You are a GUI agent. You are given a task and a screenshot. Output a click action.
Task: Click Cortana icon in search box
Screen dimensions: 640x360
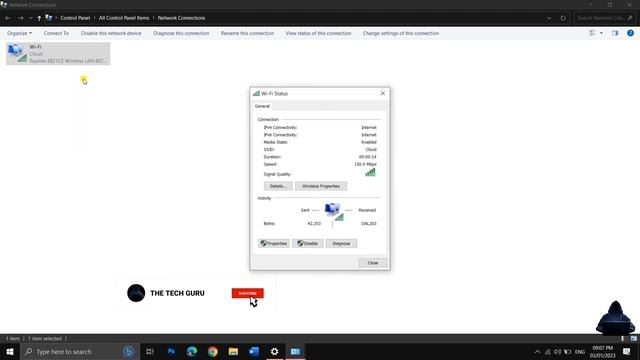(x=129, y=351)
